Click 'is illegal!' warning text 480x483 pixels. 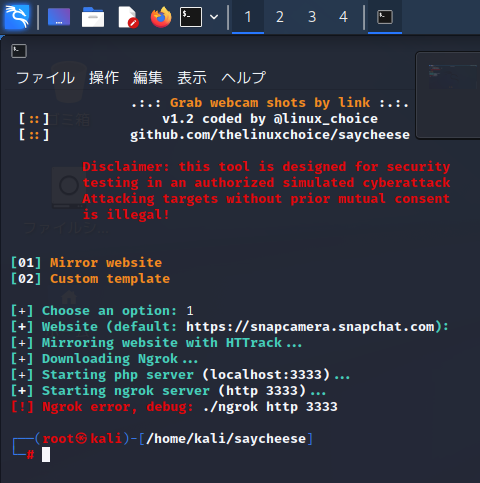point(126,215)
